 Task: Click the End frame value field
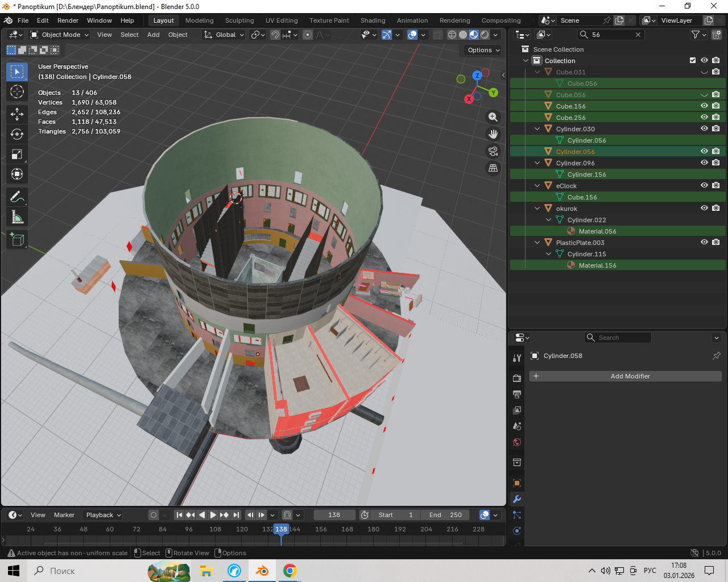445,515
